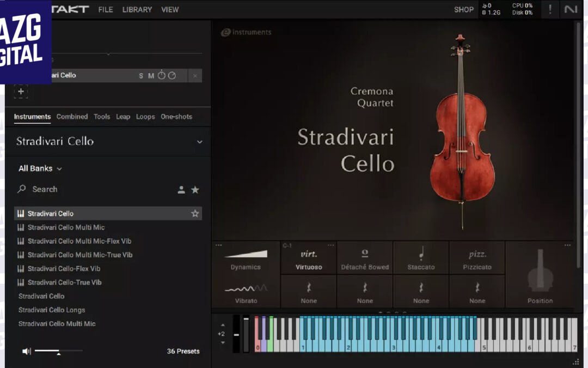The image size is (588, 368).
Task: Click the tune knob icon in instrument header
Action: (x=161, y=75)
